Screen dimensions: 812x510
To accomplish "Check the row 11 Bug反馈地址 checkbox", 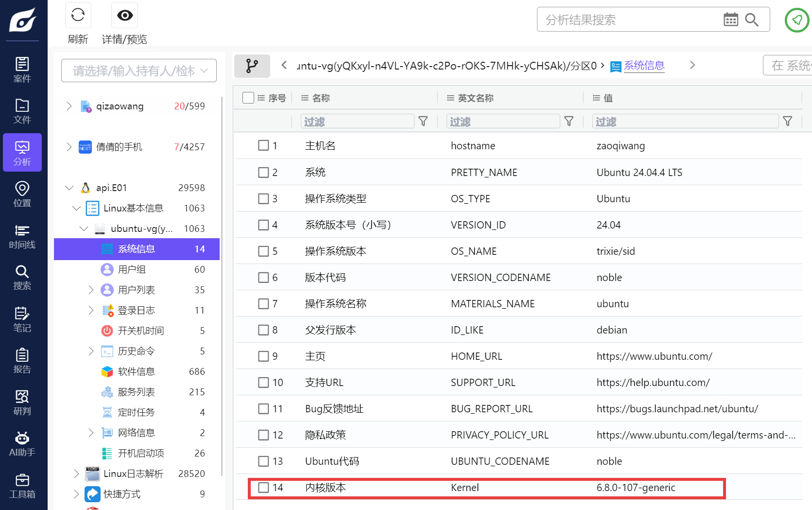I will coord(263,408).
